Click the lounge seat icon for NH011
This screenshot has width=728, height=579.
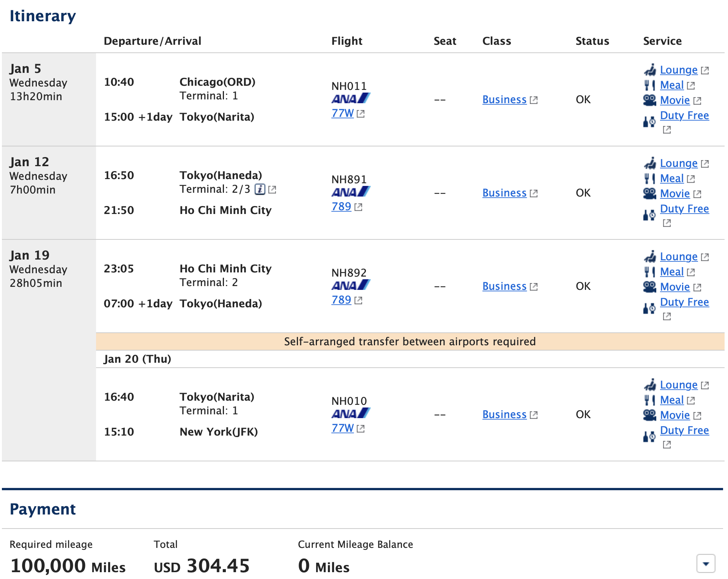tap(650, 70)
